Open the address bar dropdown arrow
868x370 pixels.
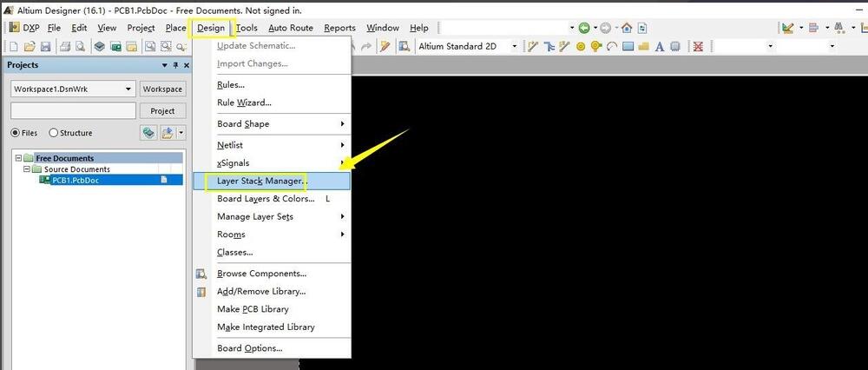tap(572, 28)
